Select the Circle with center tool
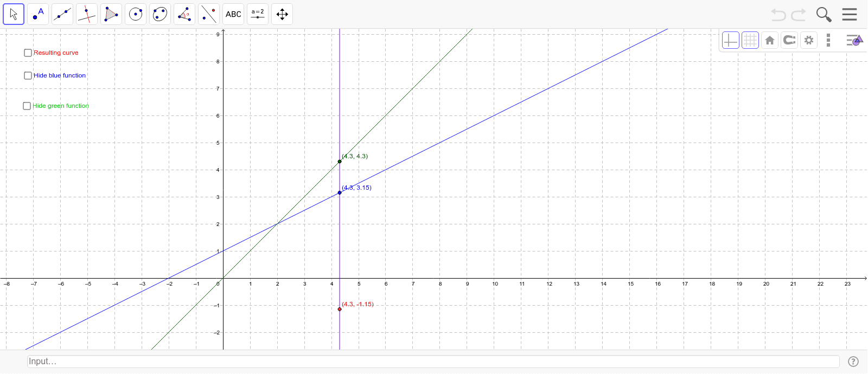This screenshot has height=374, width=868. tap(136, 14)
